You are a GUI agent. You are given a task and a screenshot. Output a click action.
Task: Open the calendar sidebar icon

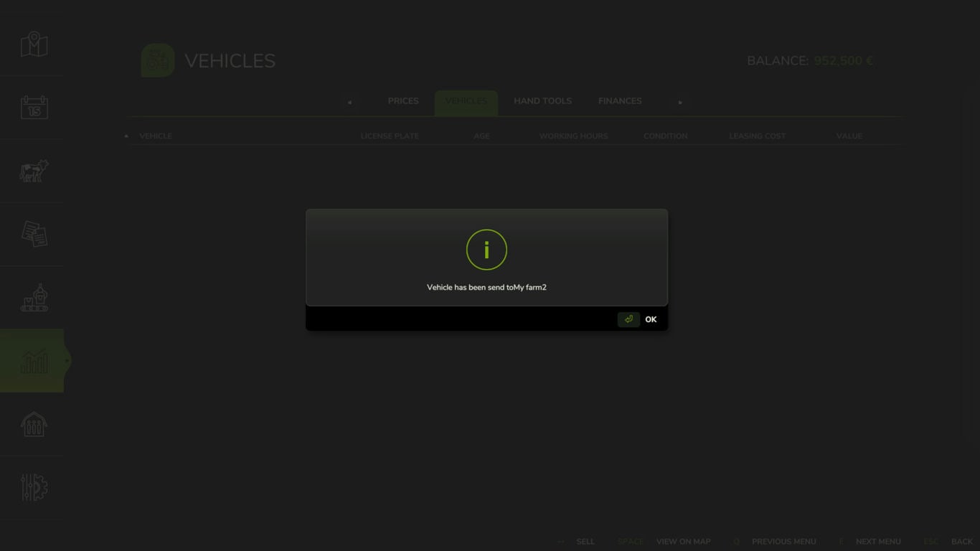pyautogui.click(x=34, y=108)
